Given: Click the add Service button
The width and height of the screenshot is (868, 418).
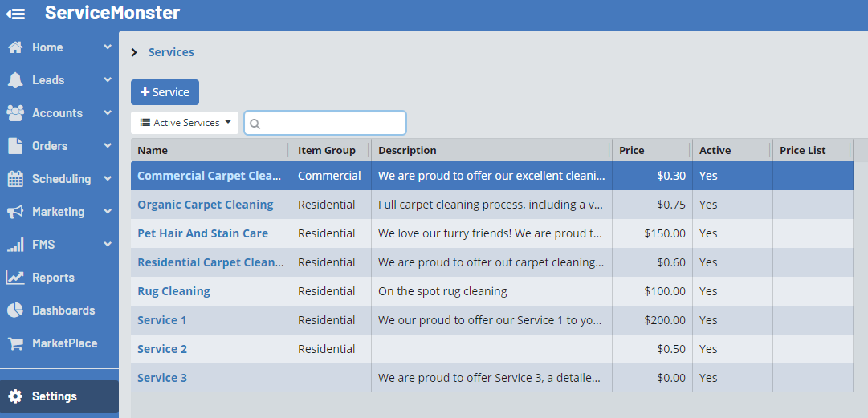Looking at the screenshot, I should pos(165,92).
